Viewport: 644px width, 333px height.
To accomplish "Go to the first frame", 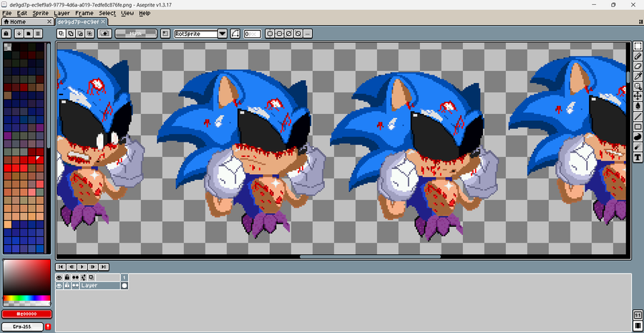I will click(x=60, y=267).
